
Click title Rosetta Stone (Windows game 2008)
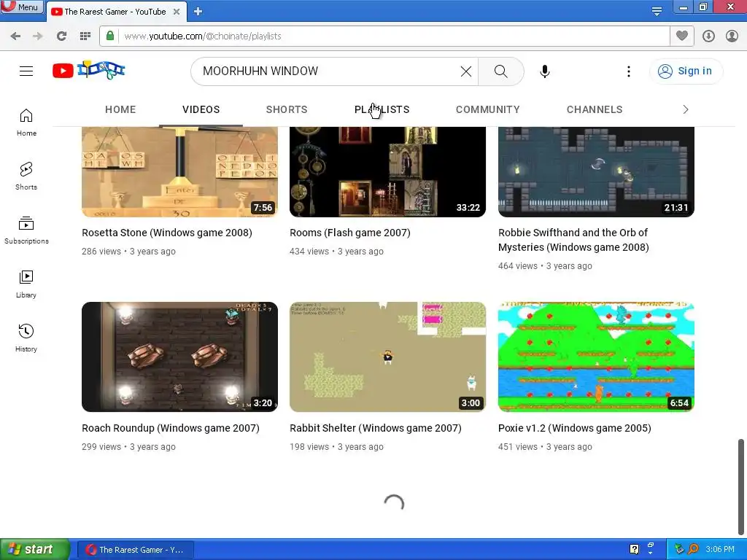[x=167, y=233]
